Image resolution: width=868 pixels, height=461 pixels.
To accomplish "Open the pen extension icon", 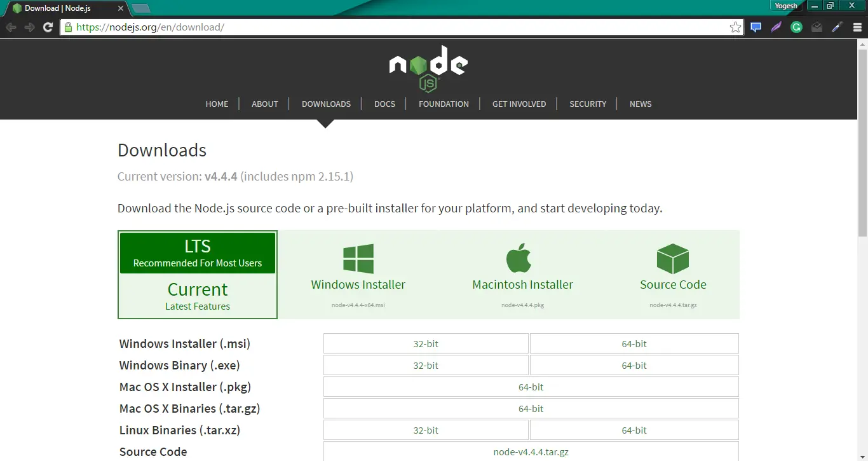I will [x=837, y=27].
